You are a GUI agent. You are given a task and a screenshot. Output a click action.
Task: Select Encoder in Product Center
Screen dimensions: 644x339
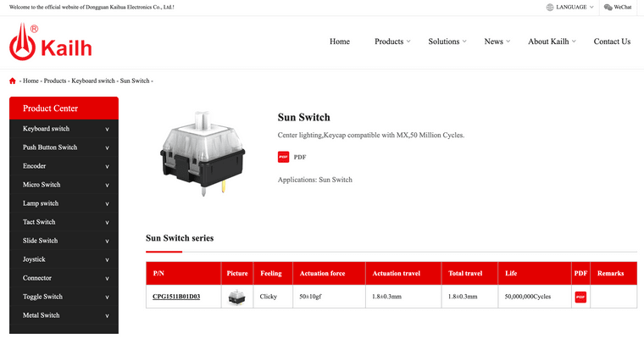click(34, 166)
